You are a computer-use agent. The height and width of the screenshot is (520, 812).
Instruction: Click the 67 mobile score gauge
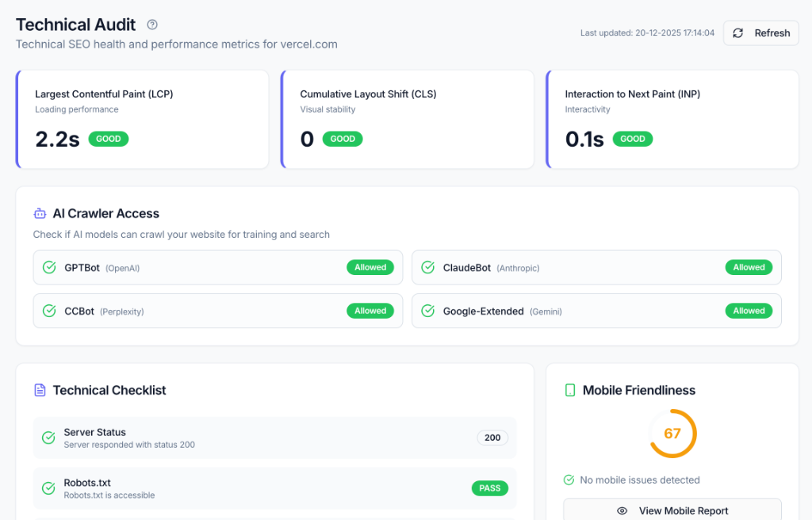tap(672, 434)
